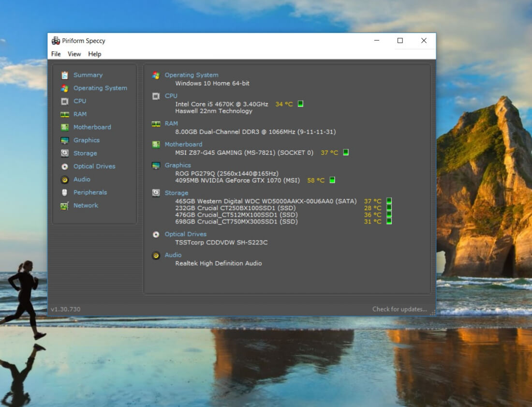Screen dimensions: 532x407
Task: Click the GPU temperature value 58 °C
Action: coord(316,180)
